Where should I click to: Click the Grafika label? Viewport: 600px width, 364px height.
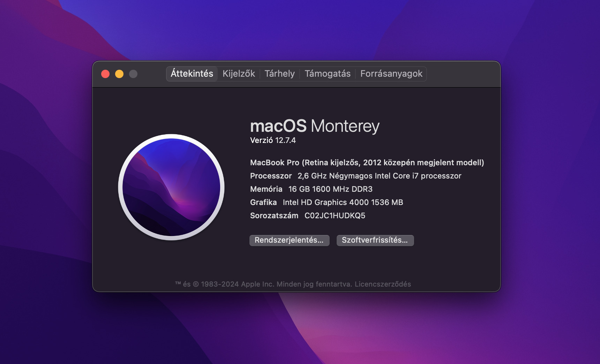263,202
